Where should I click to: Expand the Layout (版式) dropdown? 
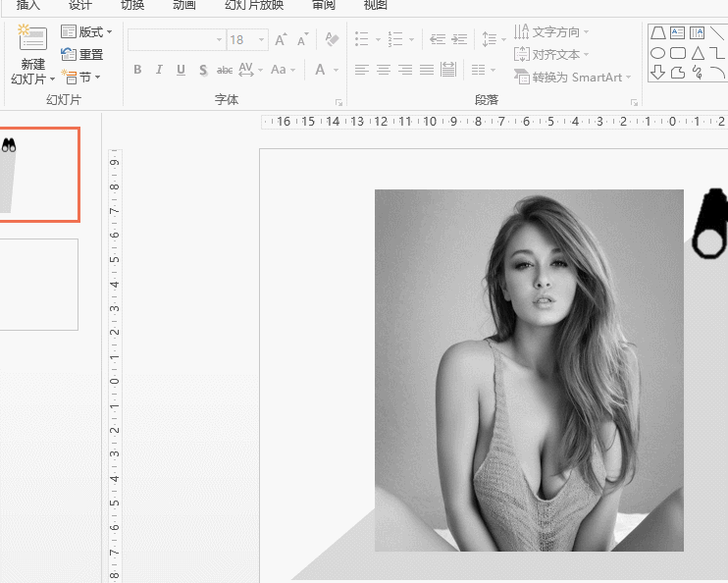tap(86, 32)
